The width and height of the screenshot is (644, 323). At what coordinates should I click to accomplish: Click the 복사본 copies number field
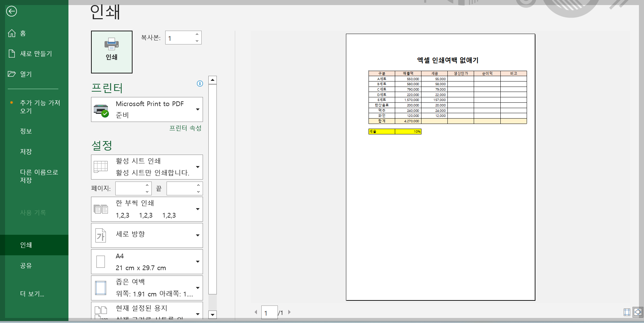tap(180, 38)
